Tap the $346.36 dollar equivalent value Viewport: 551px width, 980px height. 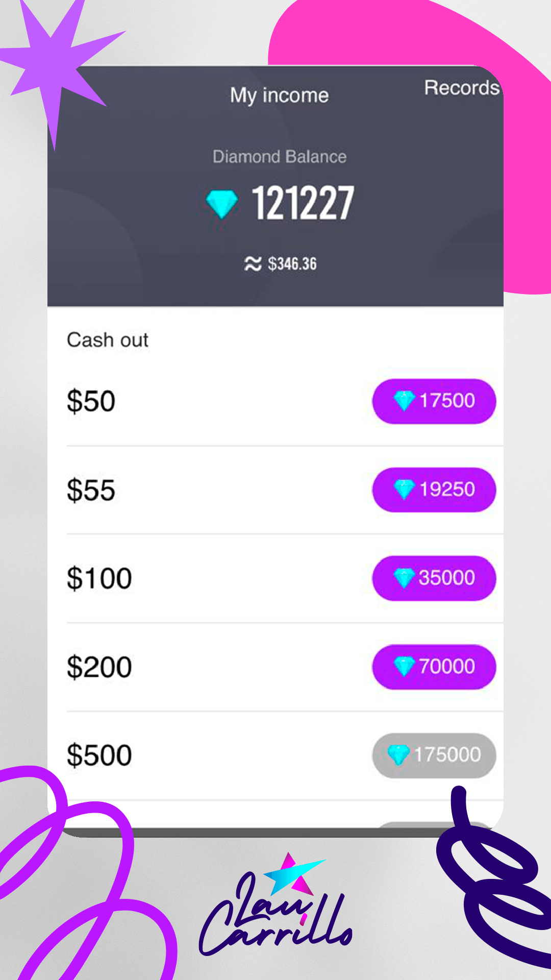tap(292, 264)
